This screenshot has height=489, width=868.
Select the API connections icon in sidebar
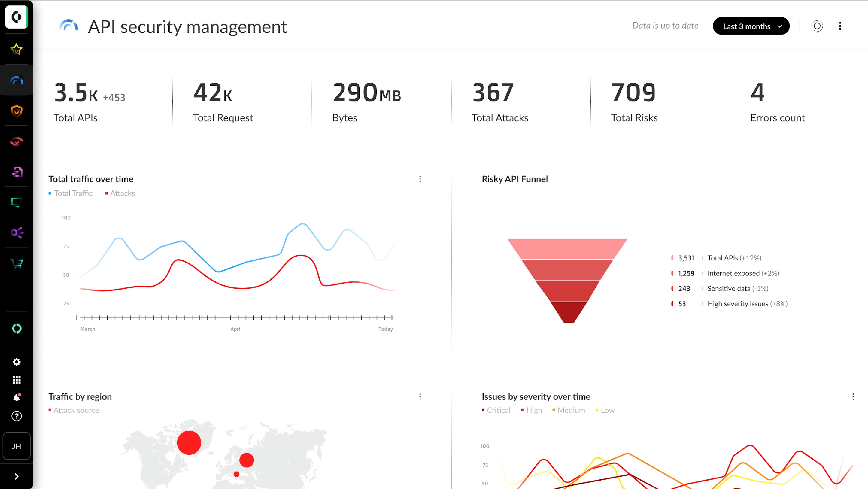[16, 233]
